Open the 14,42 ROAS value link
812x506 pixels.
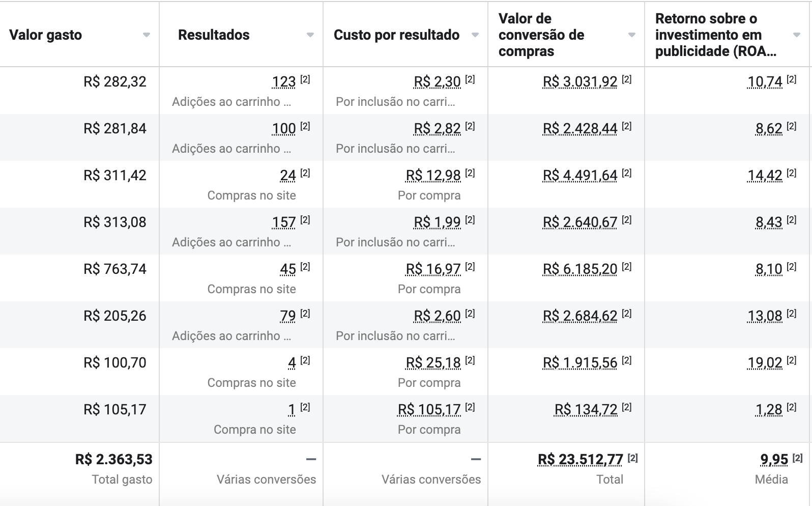click(765, 176)
